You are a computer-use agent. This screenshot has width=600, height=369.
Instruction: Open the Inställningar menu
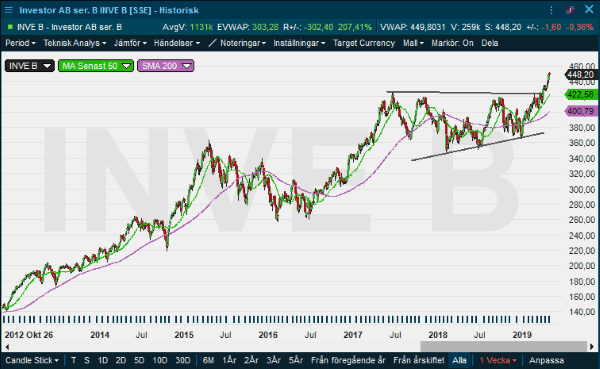pos(299,43)
